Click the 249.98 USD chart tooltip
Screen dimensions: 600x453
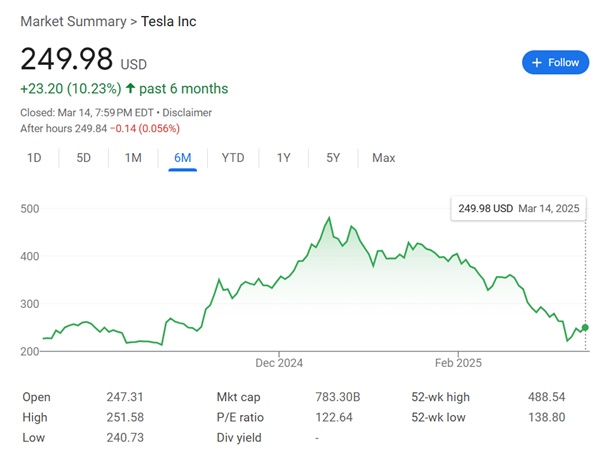click(518, 208)
